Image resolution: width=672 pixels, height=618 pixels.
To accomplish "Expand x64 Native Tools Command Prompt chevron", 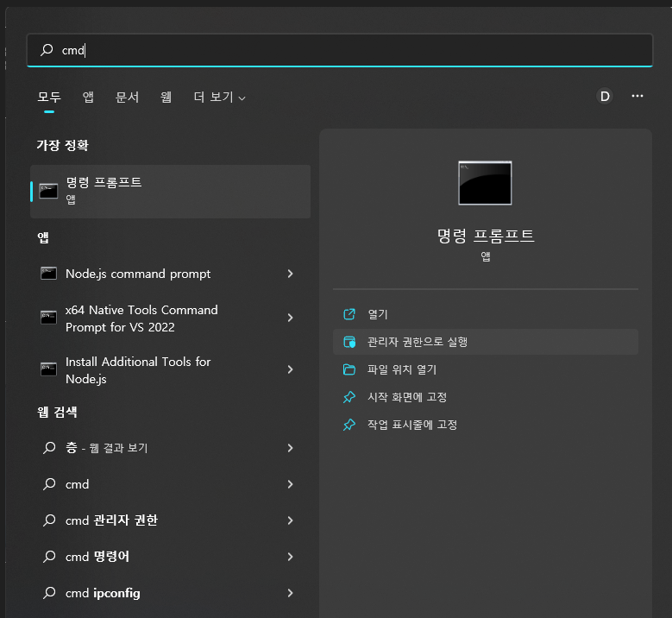I will (x=290, y=318).
